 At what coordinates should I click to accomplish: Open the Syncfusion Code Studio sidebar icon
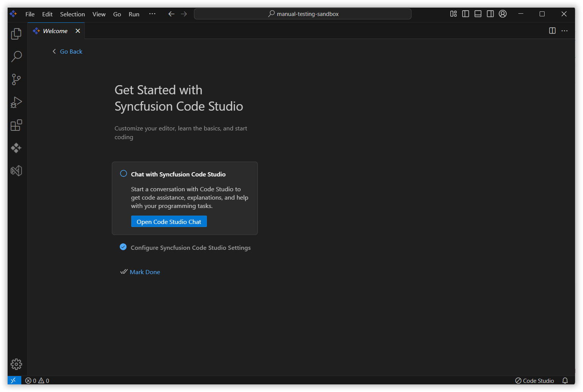pos(16,148)
